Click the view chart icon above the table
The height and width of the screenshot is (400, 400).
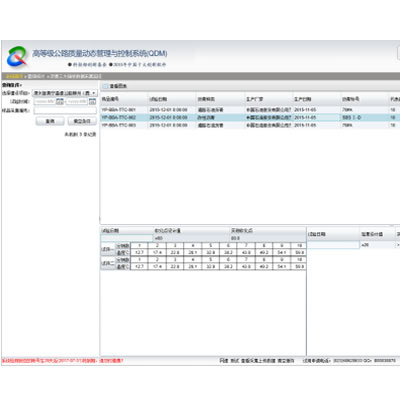[x=105, y=86]
